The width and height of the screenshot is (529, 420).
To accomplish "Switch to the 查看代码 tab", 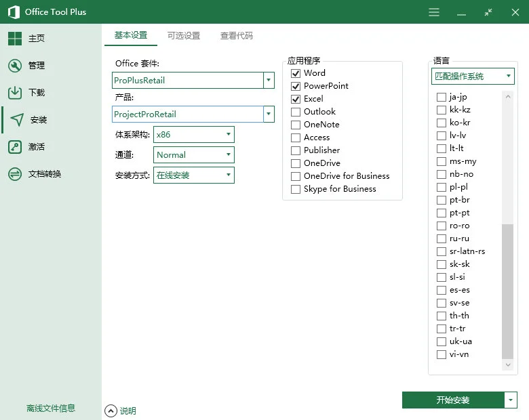I will click(237, 35).
